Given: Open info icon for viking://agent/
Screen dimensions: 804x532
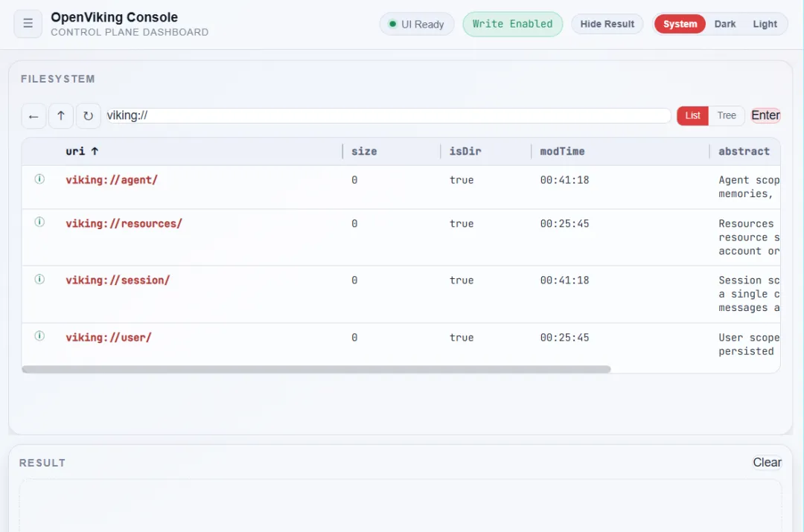Looking at the screenshot, I should (x=39, y=179).
